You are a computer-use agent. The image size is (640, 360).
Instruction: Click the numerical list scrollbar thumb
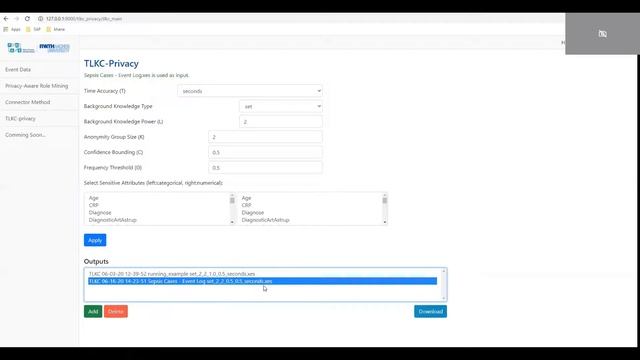(x=384, y=200)
